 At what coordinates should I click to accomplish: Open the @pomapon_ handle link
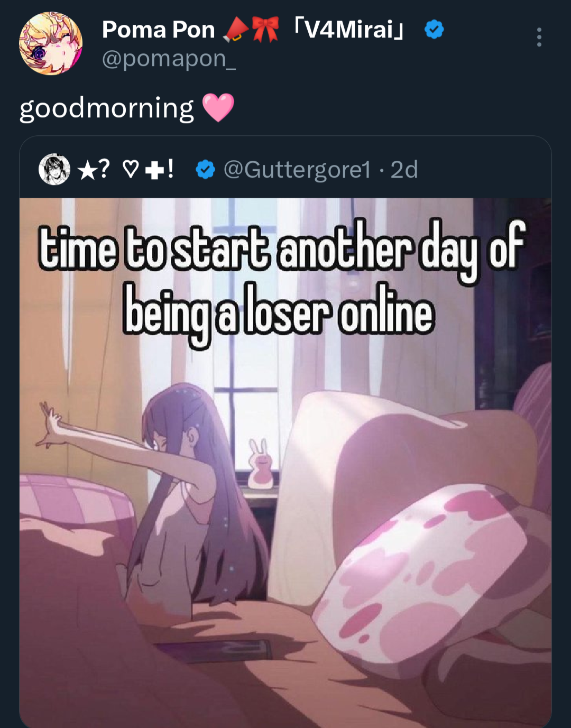(169, 58)
